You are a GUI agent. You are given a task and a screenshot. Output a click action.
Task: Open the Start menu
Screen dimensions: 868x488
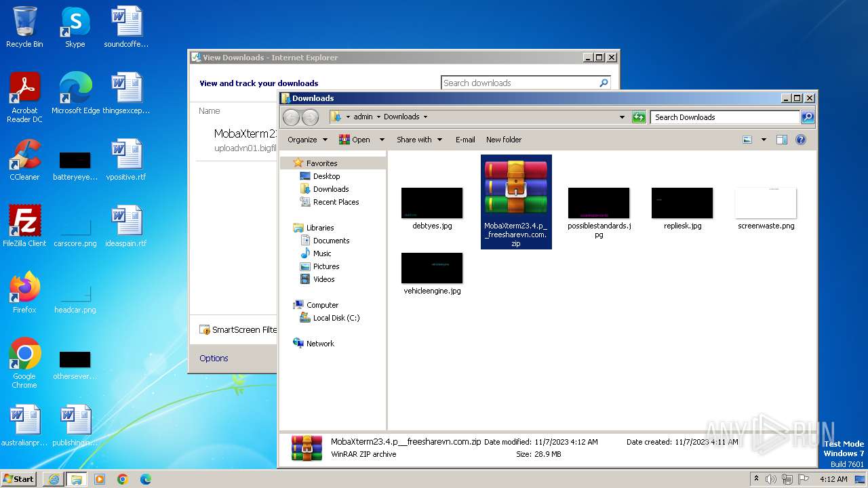pyautogui.click(x=18, y=479)
